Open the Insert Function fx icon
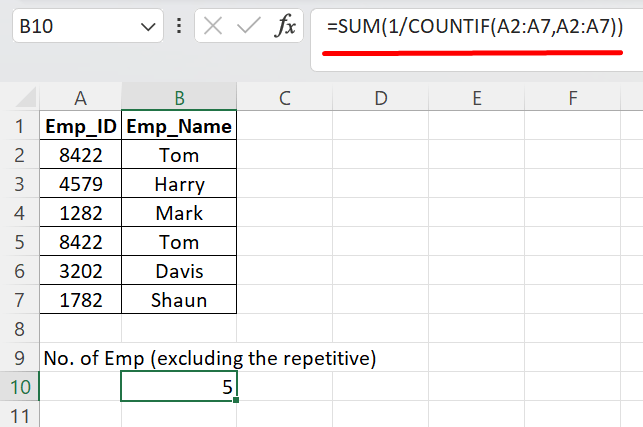Image resolution: width=643 pixels, height=427 pixels. click(285, 26)
